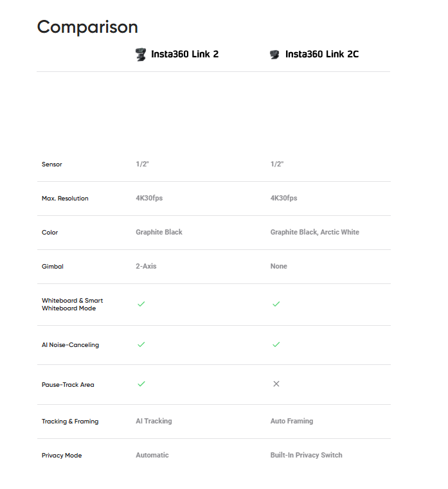The height and width of the screenshot is (489, 448).
Task: Click Link 2 AI Noise-Canceling checkmark
Action: tap(141, 344)
